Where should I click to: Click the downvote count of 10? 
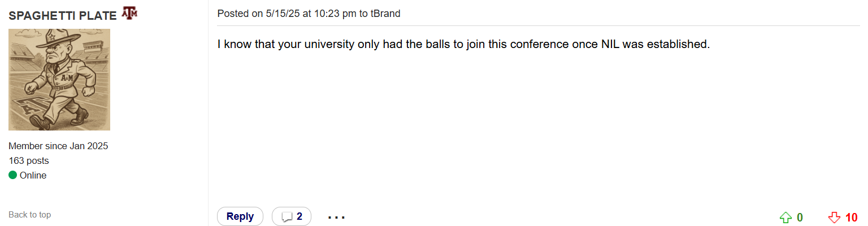852,218
